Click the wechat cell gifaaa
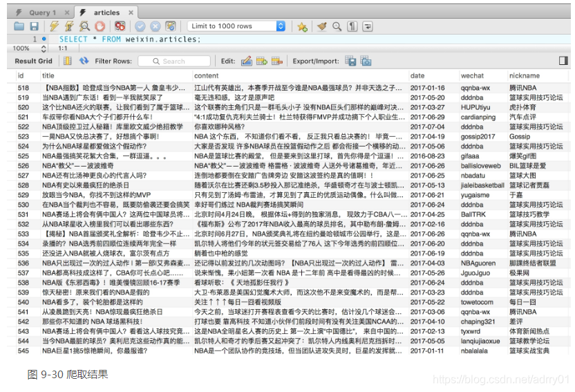Image resolution: width=575 pixels, height=392 pixels. [470, 156]
